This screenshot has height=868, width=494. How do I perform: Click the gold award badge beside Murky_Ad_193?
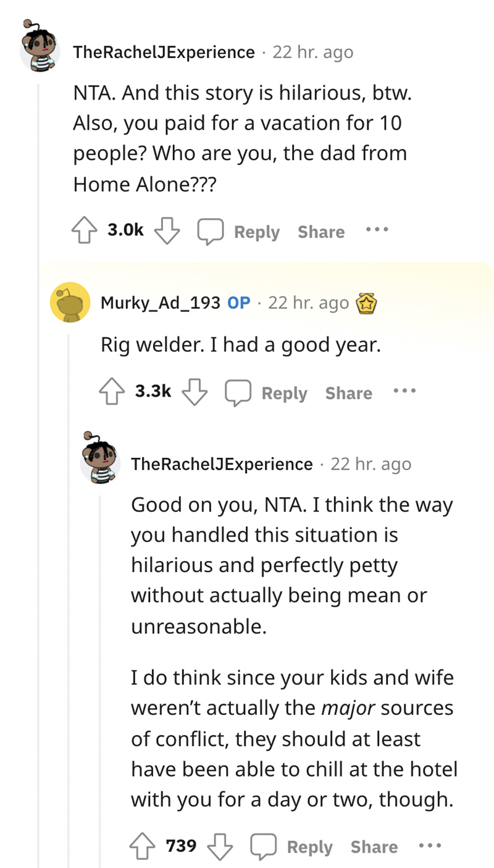click(366, 303)
